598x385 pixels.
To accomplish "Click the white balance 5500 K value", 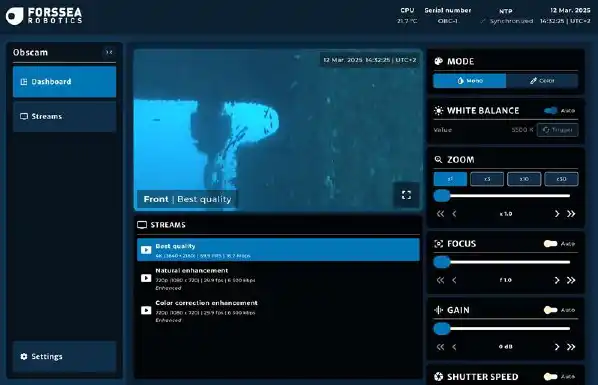I will 522,130.
